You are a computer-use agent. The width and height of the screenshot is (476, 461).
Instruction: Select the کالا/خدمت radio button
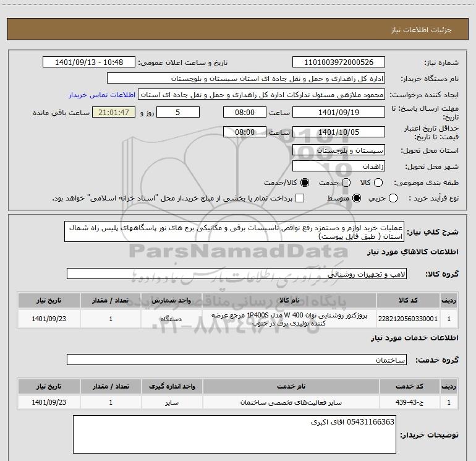click(305, 183)
